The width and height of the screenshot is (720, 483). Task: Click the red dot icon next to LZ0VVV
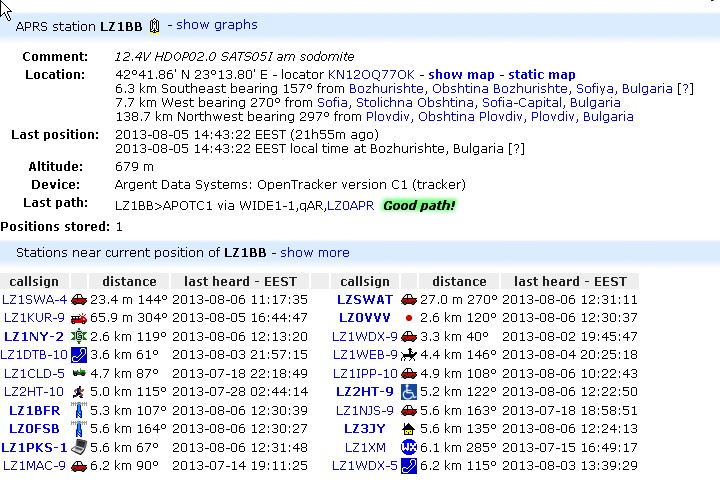408,318
